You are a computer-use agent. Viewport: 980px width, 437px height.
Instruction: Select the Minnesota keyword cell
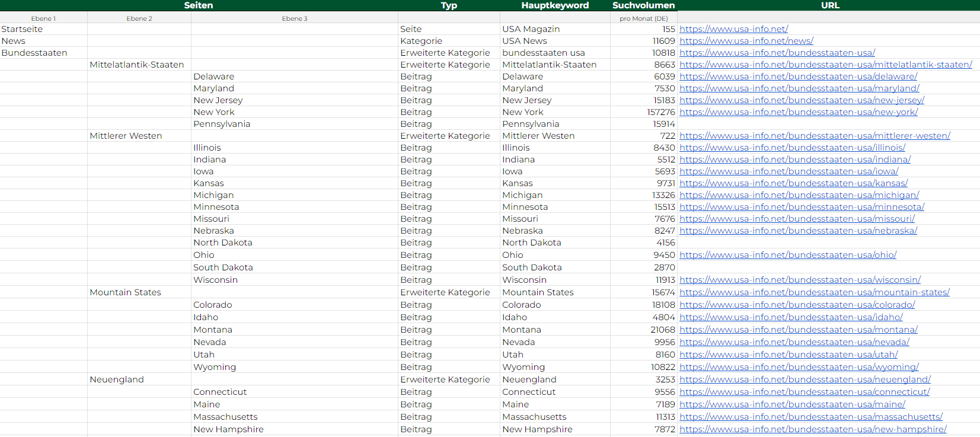tap(555, 207)
